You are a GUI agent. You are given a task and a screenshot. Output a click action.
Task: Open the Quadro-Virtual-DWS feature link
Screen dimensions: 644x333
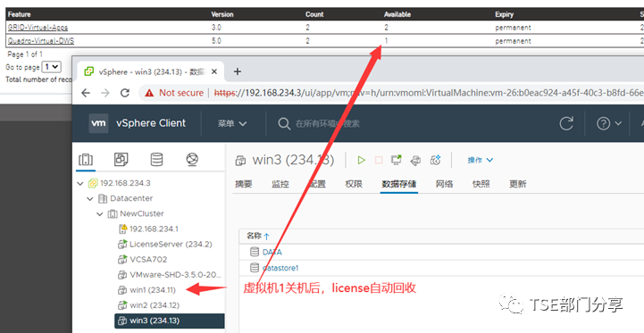click(41, 41)
